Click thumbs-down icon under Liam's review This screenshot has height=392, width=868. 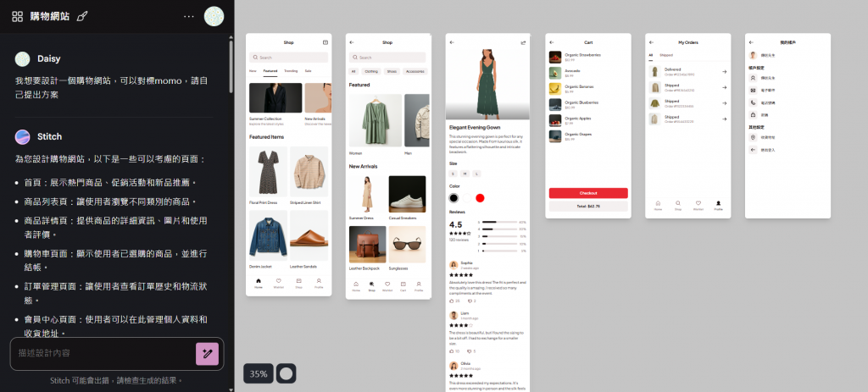pos(470,351)
